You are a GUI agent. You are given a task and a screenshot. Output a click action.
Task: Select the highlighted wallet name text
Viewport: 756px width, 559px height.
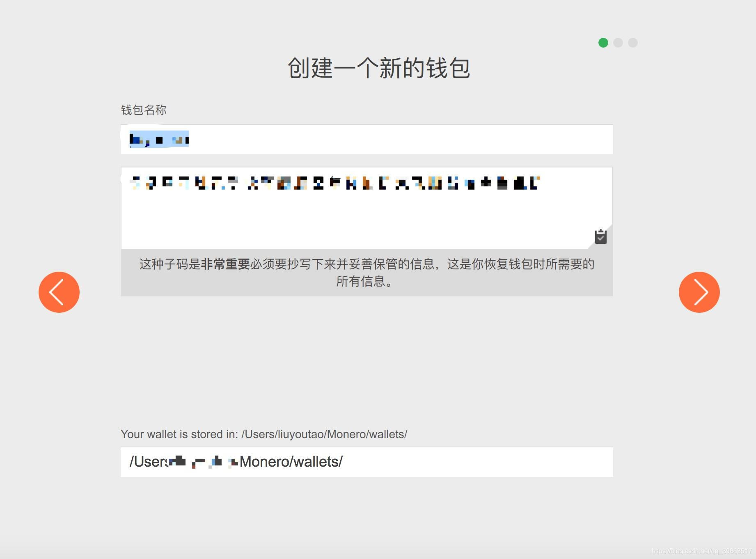coord(158,139)
